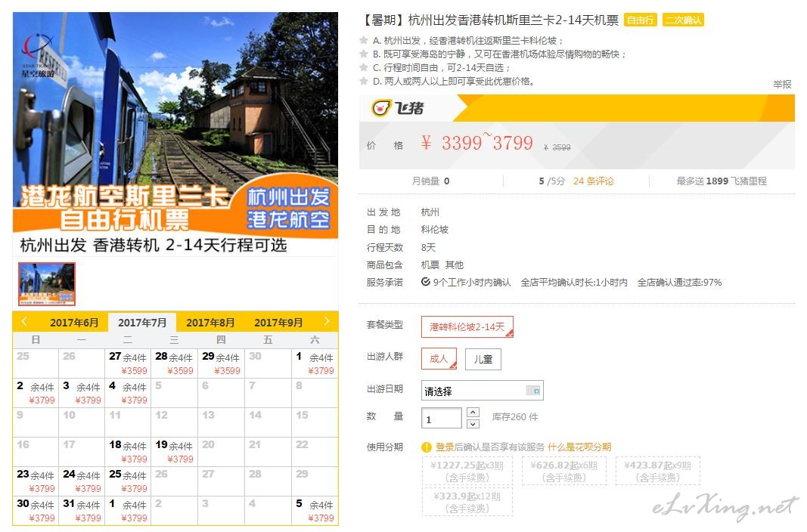Select July 4 departure ¥3799
The height and width of the screenshot is (532, 807).
point(128,393)
